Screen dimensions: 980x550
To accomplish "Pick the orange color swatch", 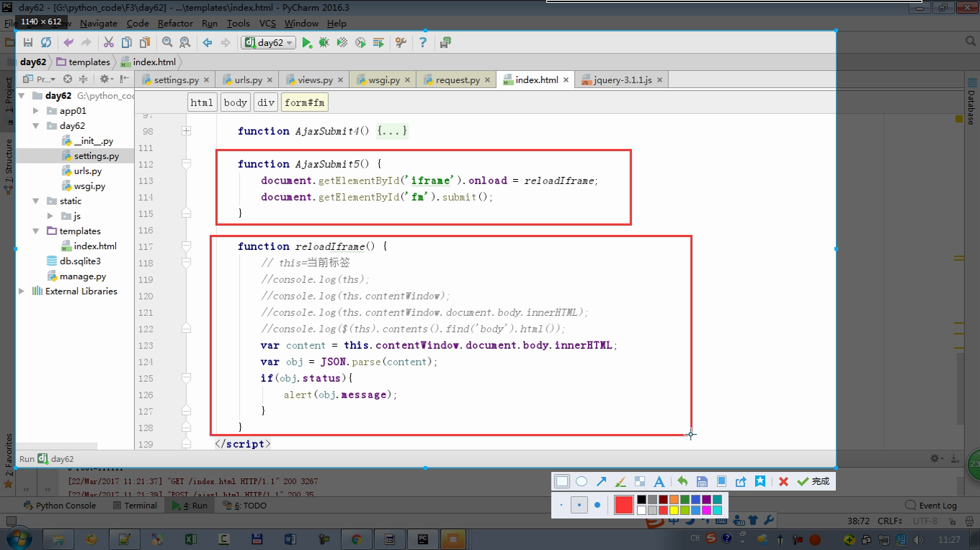I will (674, 499).
